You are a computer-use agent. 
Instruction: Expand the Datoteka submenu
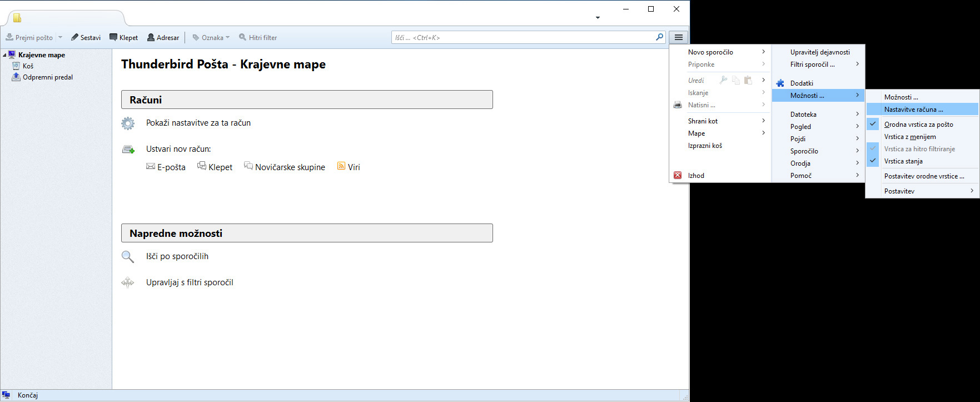point(857,114)
